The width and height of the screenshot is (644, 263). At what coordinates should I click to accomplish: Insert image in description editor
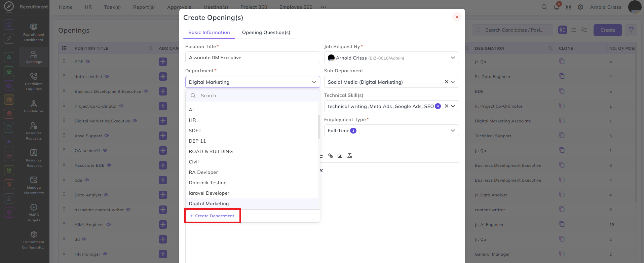click(340, 156)
